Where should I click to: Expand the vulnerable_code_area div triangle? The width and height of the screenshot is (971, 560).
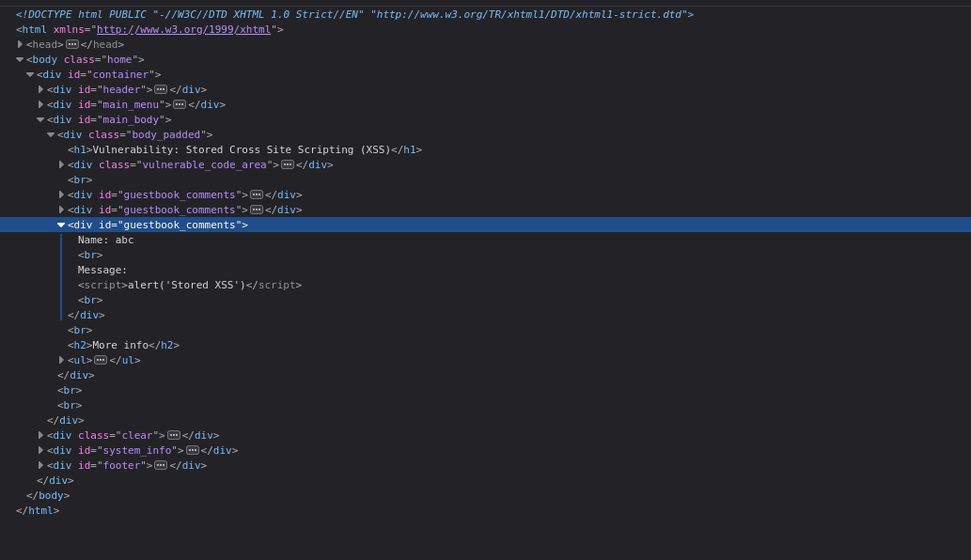[x=61, y=164]
